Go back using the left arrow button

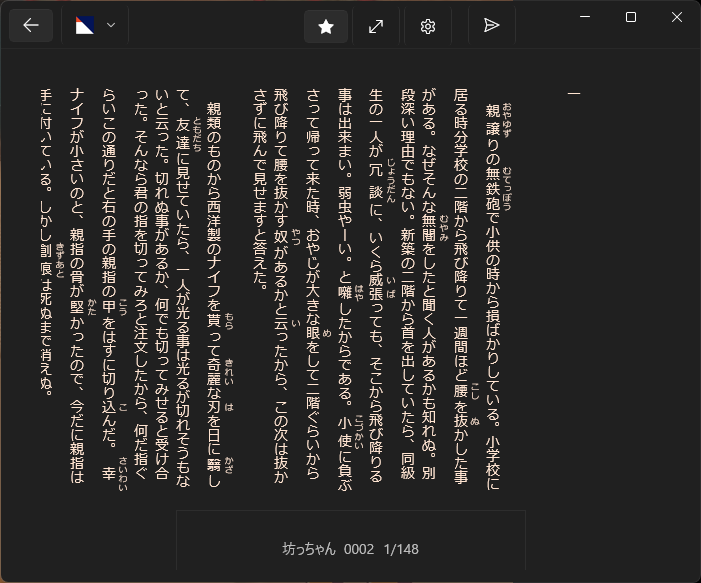tap(31, 25)
